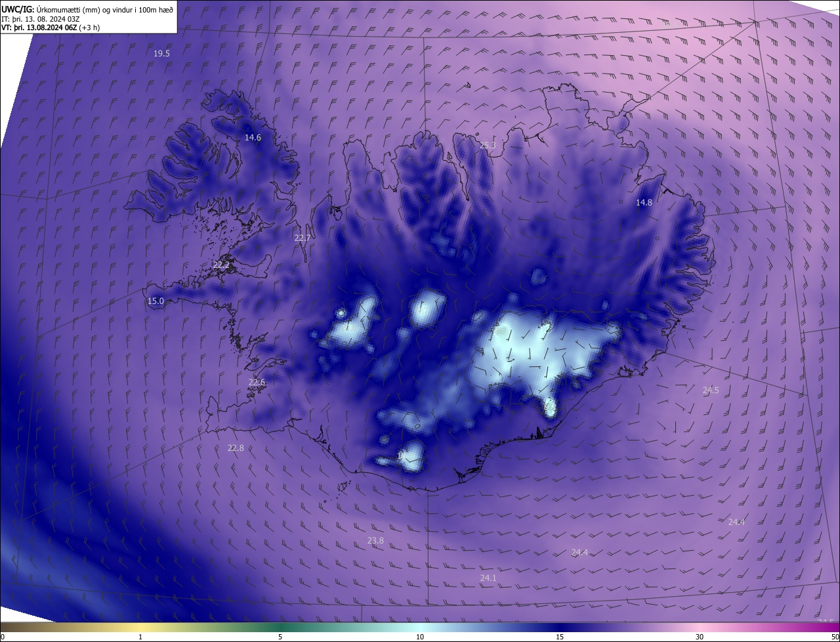Click the 24.1 value label
The image size is (840, 642).
[x=488, y=578]
